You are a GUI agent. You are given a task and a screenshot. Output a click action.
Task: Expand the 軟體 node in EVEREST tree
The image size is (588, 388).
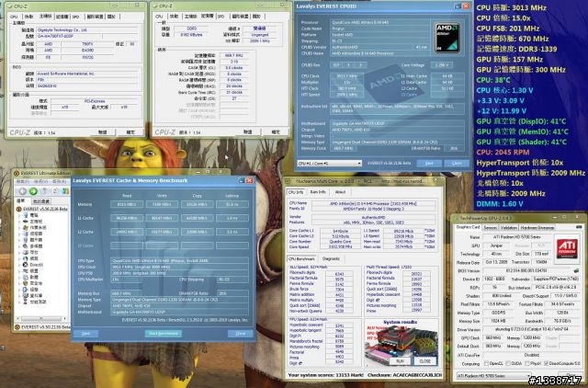point(19,278)
